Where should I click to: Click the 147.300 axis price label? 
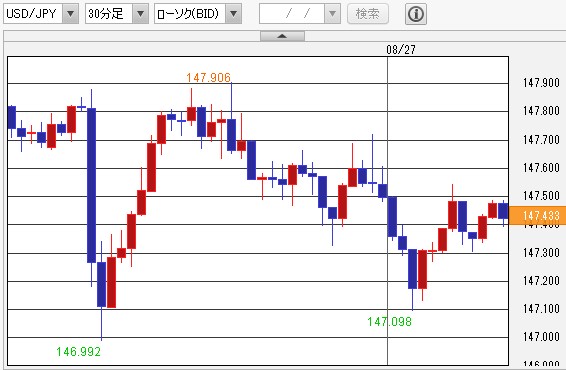click(x=541, y=252)
